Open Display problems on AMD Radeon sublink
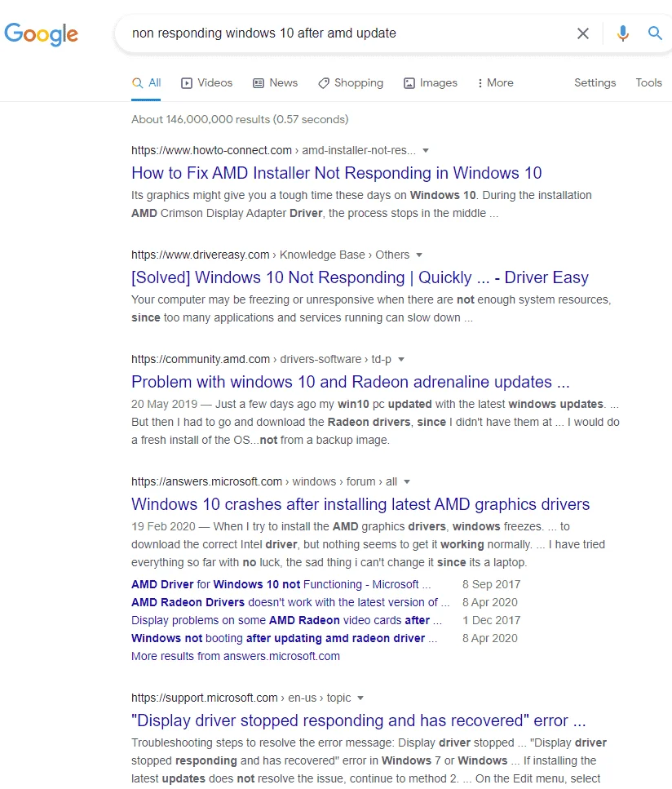The width and height of the screenshot is (672, 789). tap(287, 620)
